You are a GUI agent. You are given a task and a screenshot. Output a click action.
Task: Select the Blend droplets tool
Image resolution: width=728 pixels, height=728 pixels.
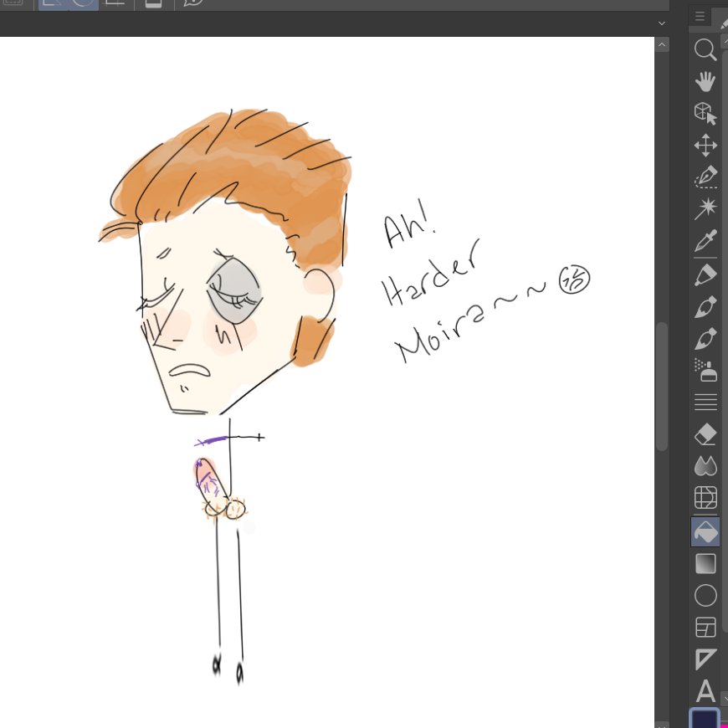click(705, 466)
